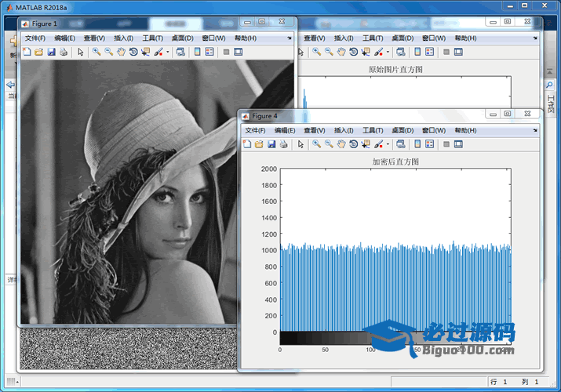561x392 pixels.
Task: Open 帮助(H) menu in background histogram figure
Action: click(465, 38)
